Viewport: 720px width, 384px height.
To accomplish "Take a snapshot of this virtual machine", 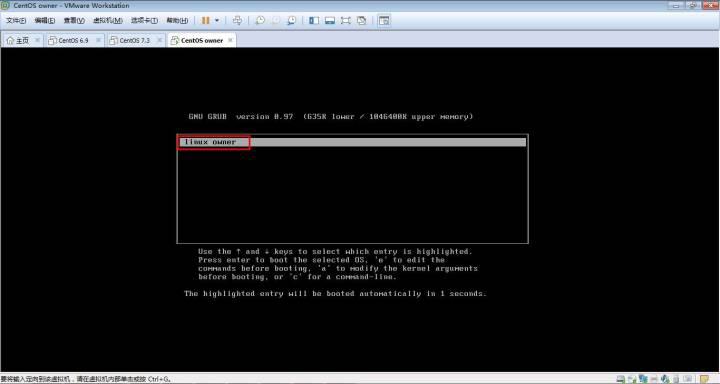I will (x=260, y=20).
